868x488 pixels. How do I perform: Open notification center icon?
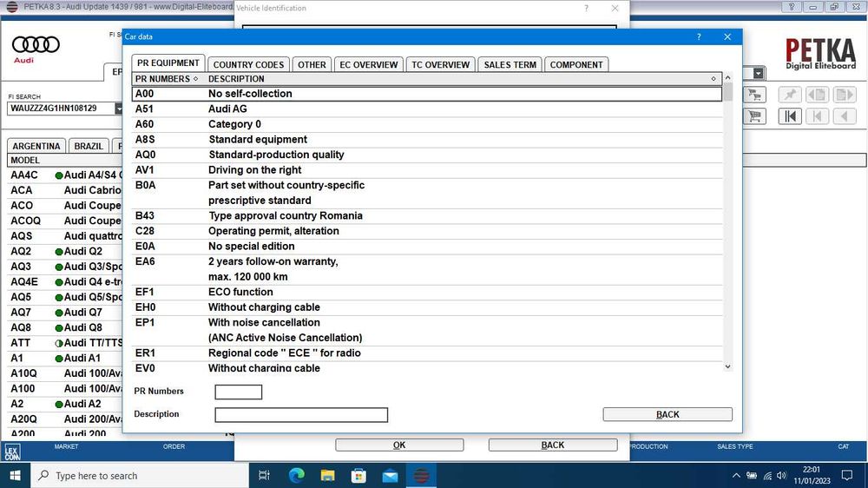(x=847, y=475)
